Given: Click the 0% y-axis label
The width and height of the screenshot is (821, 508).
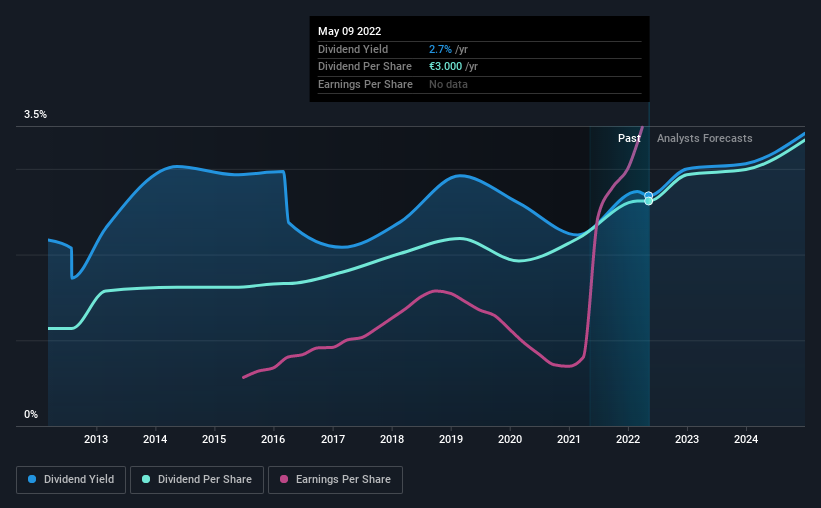Looking at the screenshot, I should (x=31, y=414).
